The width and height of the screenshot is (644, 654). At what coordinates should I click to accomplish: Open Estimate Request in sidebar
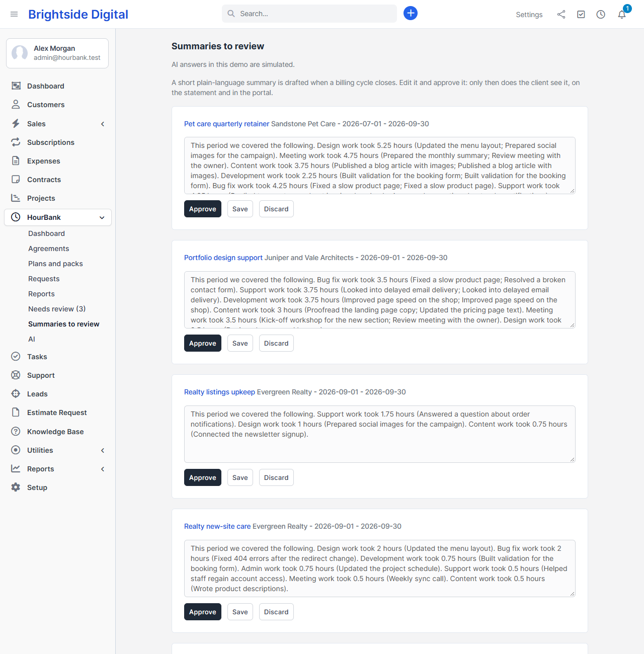[57, 413]
